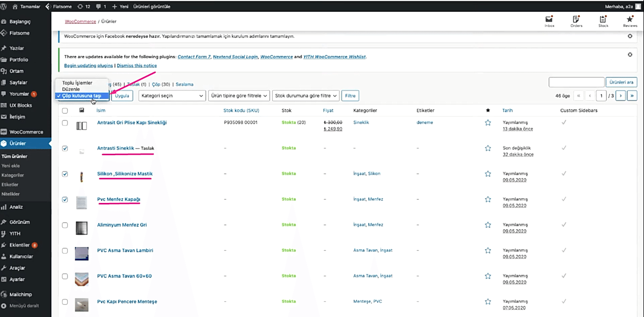Open the Reviews star icon panel
Image resolution: width=644 pixels, height=317 pixels.
(630, 22)
